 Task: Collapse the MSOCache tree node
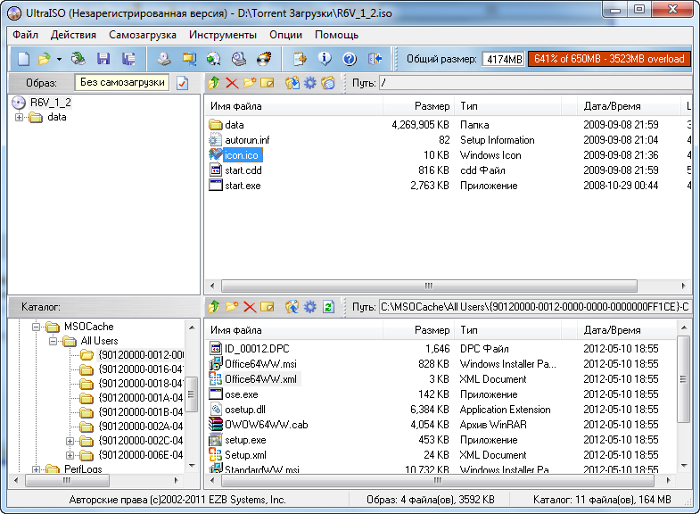37,326
